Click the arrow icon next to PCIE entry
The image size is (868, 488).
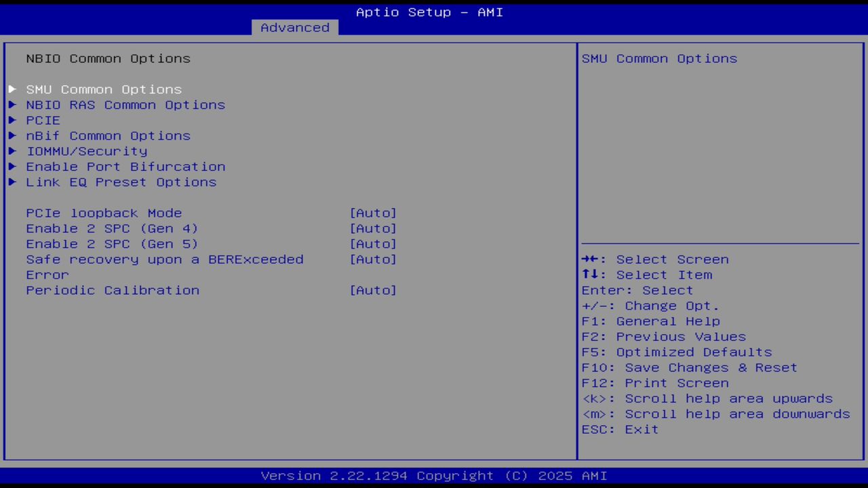click(x=12, y=120)
